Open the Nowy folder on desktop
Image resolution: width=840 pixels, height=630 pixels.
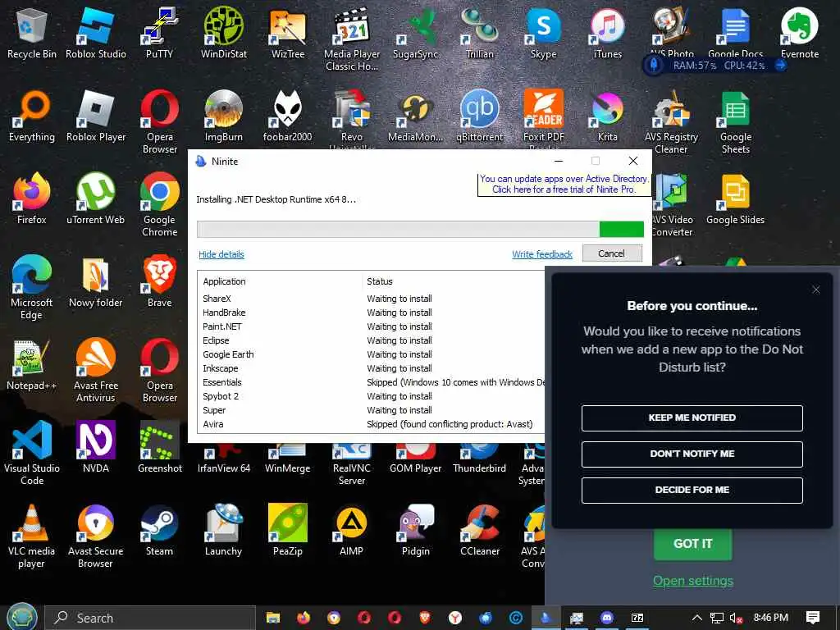click(x=96, y=282)
